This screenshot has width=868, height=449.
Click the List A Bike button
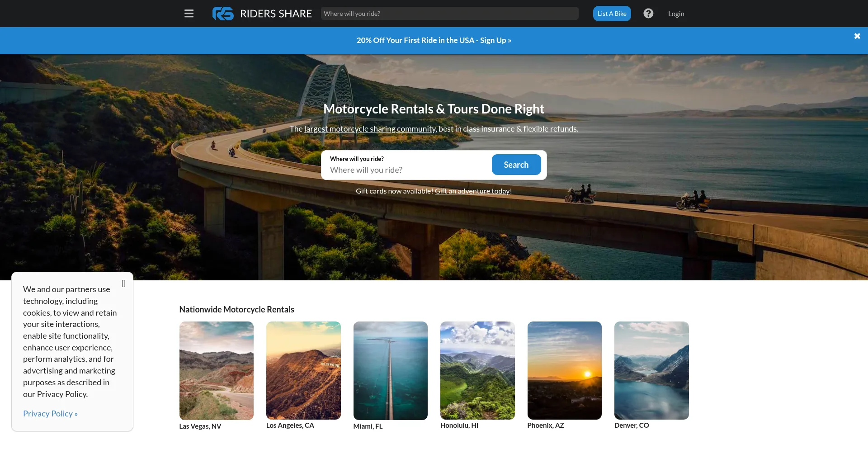(612, 14)
